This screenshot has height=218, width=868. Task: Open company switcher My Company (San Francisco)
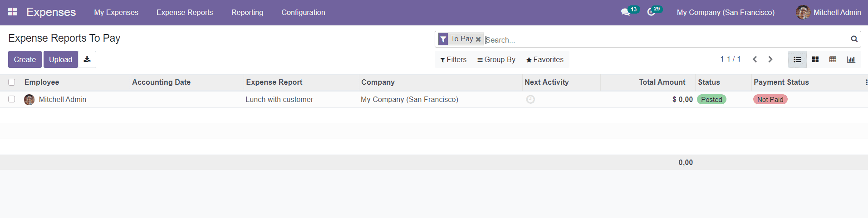click(726, 12)
